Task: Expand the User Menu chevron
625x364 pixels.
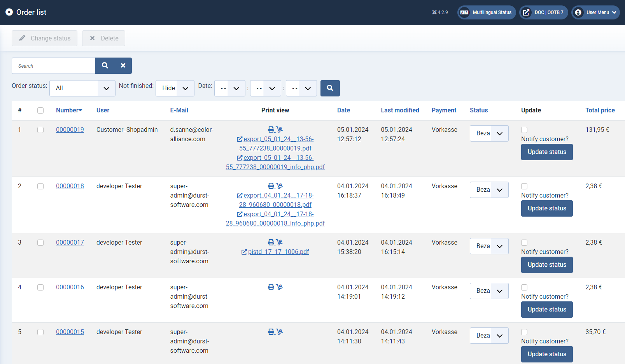Action: (614, 12)
